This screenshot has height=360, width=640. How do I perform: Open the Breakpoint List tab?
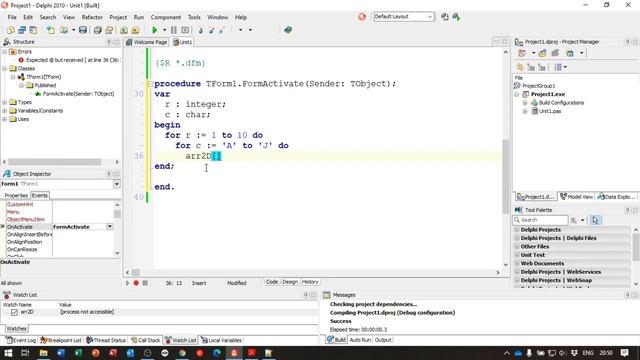60,340
